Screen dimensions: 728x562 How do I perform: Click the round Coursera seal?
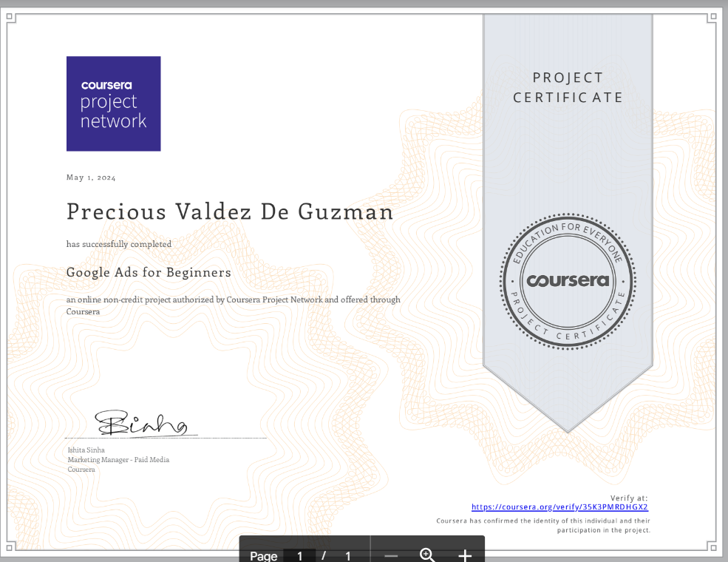point(568,281)
